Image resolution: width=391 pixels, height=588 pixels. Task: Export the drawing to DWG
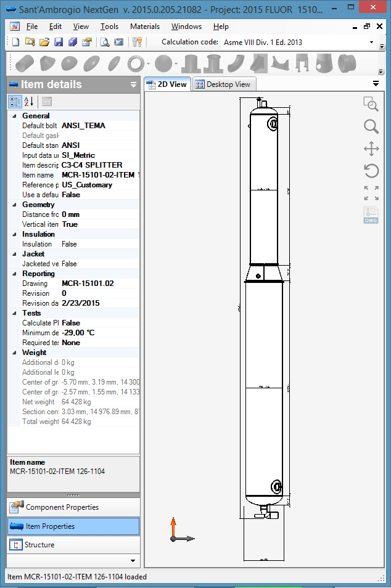click(371, 215)
